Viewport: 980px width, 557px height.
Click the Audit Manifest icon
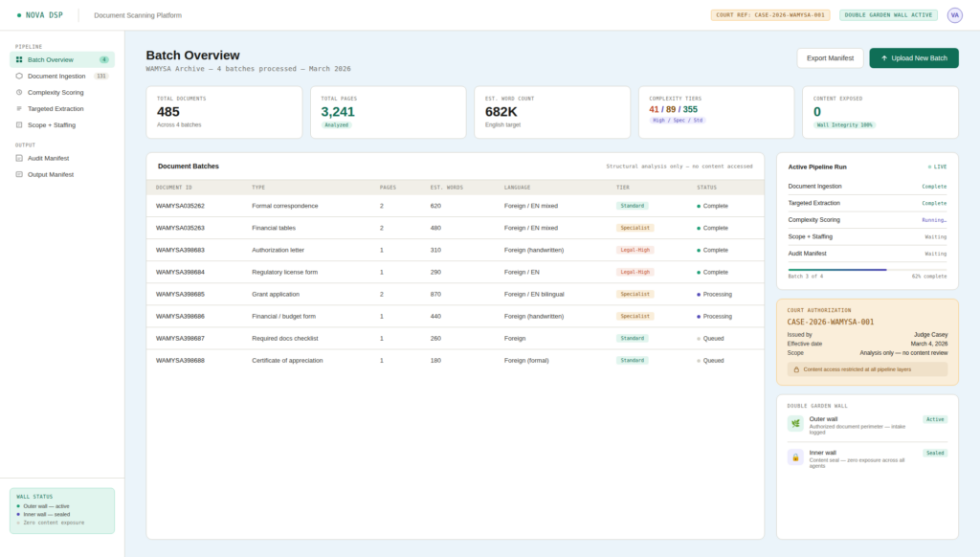point(19,158)
